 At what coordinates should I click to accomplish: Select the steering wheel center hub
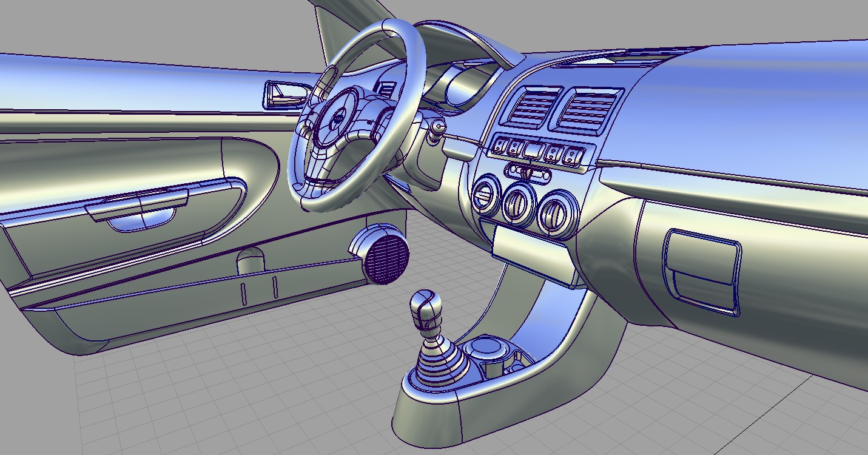[x=335, y=118]
